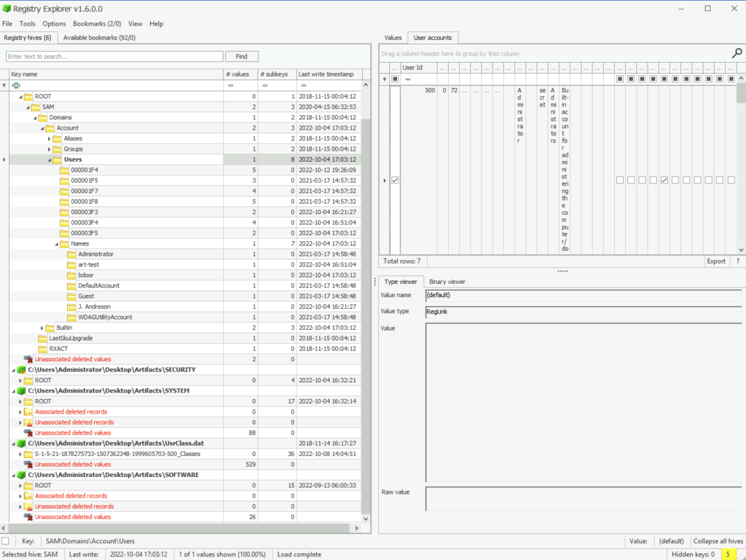Image resolution: width=746 pixels, height=560 pixels.
Task: Collapse the SECURITY hive node
Action: tap(13, 370)
